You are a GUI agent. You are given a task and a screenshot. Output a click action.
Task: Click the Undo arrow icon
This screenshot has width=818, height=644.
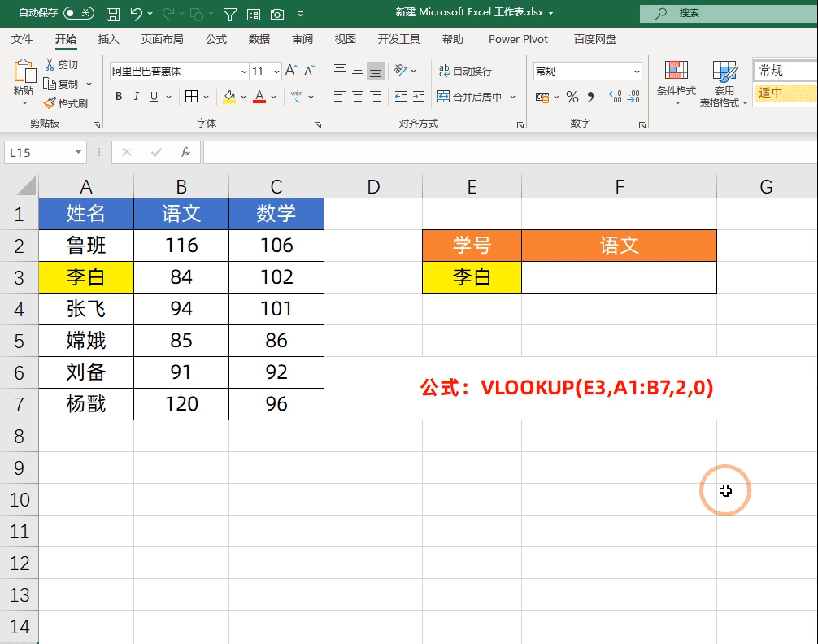[136, 14]
